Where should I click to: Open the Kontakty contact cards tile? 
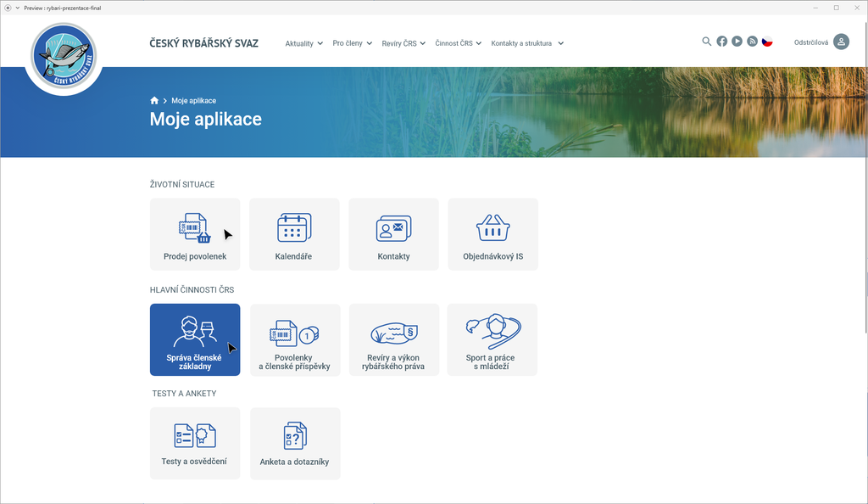pyautogui.click(x=393, y=234)
